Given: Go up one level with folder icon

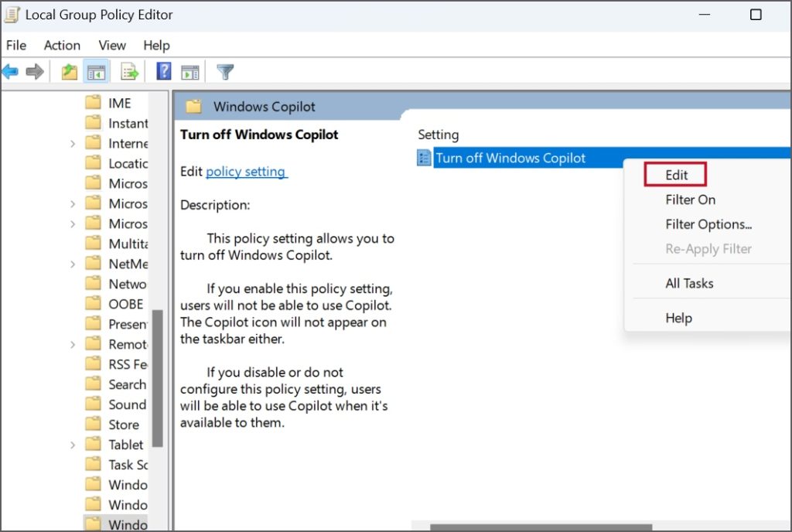Looking at the screenshot, I should 70,72.
